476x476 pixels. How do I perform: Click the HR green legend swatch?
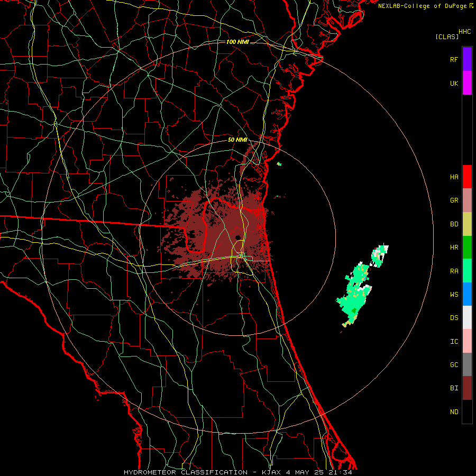pos(467,247)
